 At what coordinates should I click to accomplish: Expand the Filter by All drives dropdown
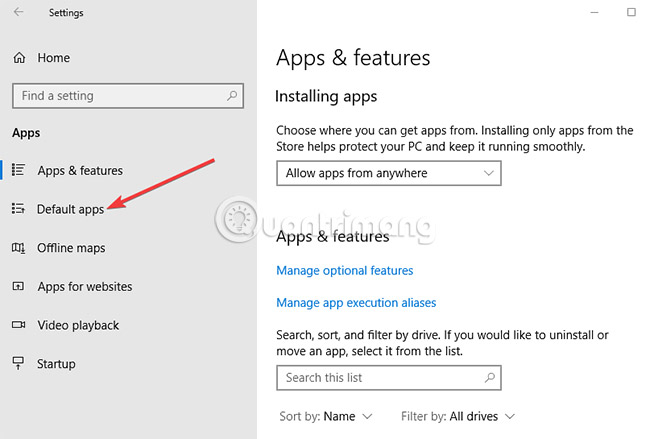click(457, 416)
